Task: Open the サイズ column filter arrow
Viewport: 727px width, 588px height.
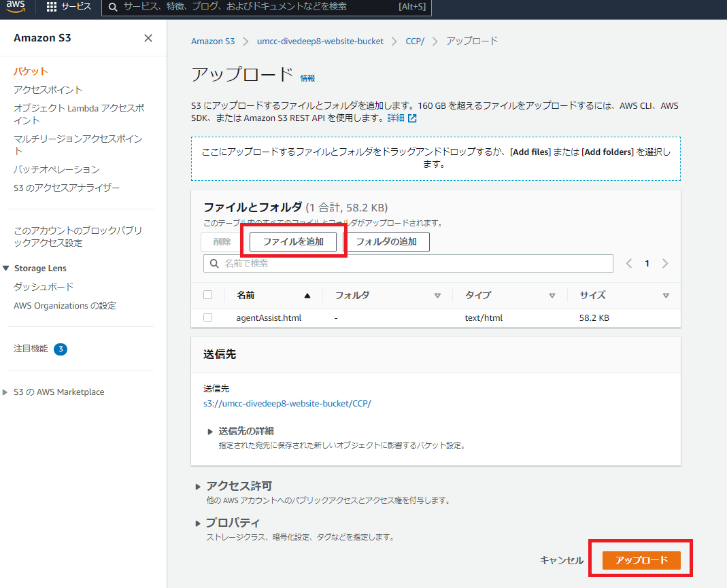Action: [x=666, y=296]
